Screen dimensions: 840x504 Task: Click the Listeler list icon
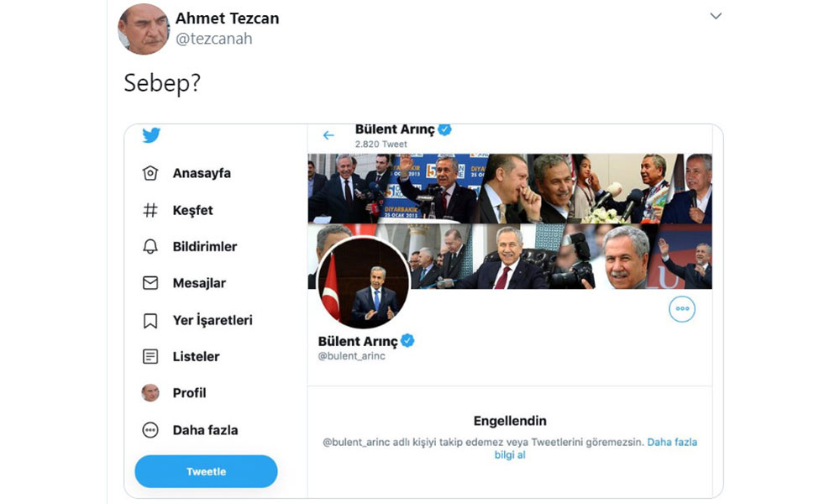[x=150, y=356]
